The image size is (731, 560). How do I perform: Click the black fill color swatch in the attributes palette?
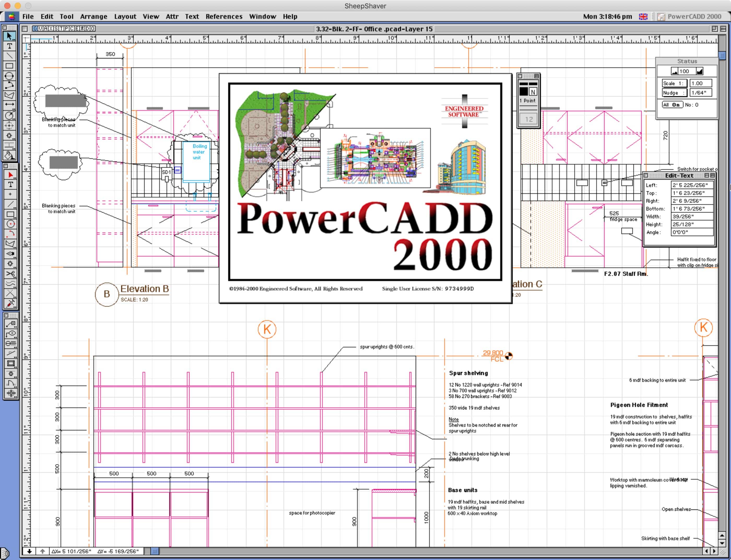click(x=524, y=91)
